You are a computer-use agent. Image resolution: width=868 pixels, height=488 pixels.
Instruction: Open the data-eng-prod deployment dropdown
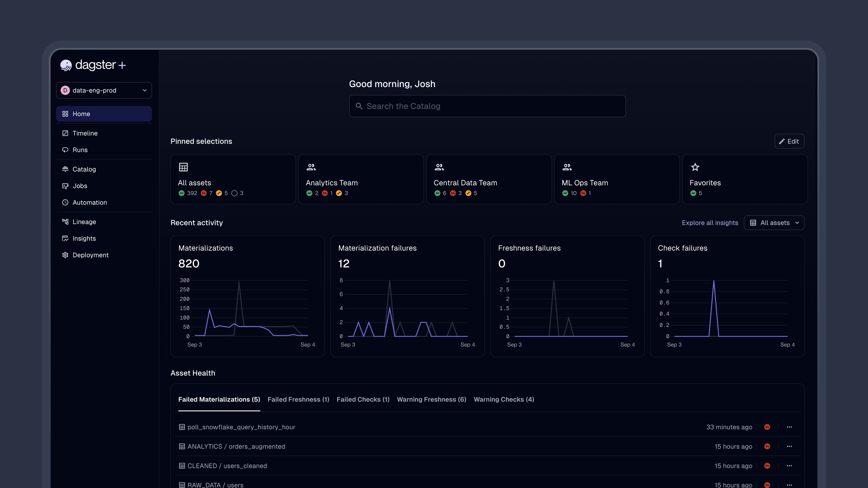point(104,90)
